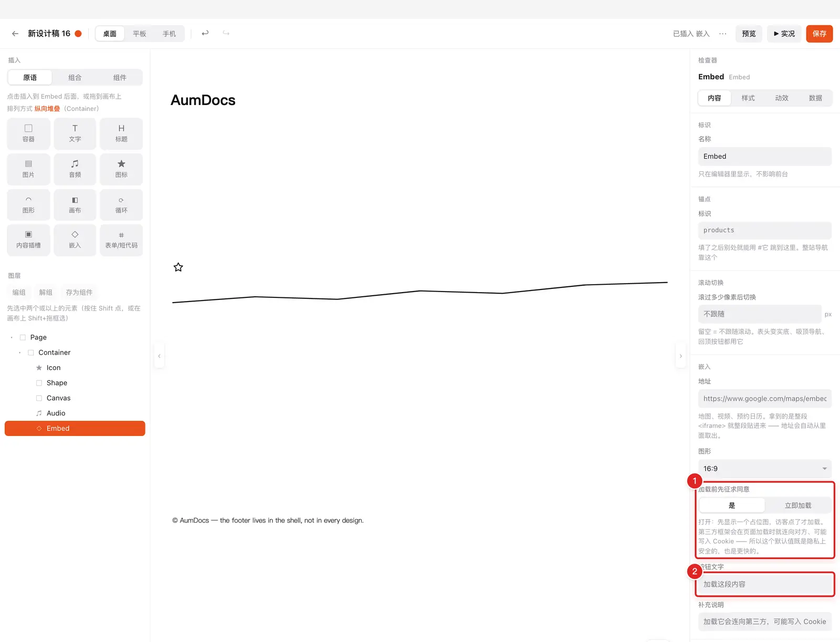Switch viewport to 手机 mobile
Viewport: 840px width, 642px height.
pyautogui.click(x=169, y=34)
